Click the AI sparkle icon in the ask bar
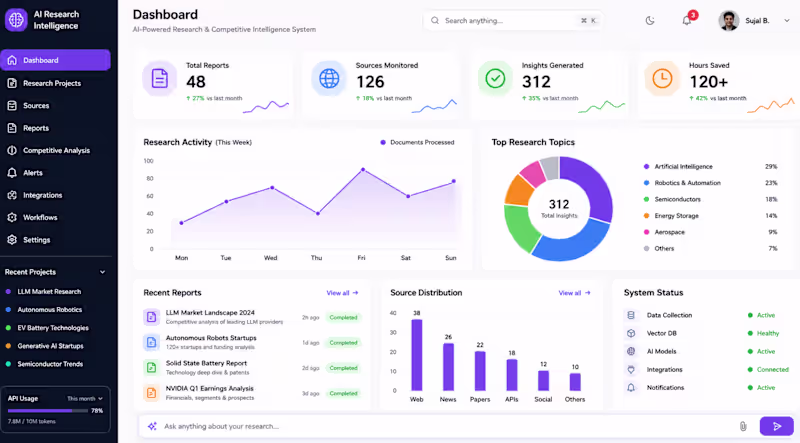Viewport: 800px width, 443px height. [x=152, y=426]
